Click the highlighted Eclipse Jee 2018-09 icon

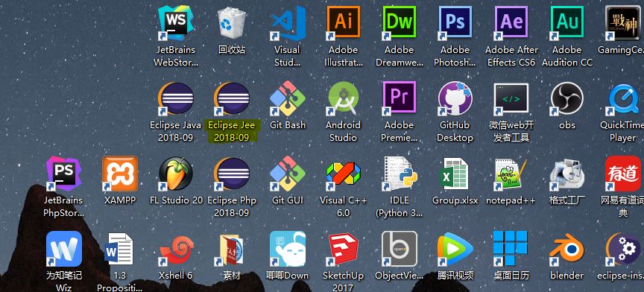[232, 98]
